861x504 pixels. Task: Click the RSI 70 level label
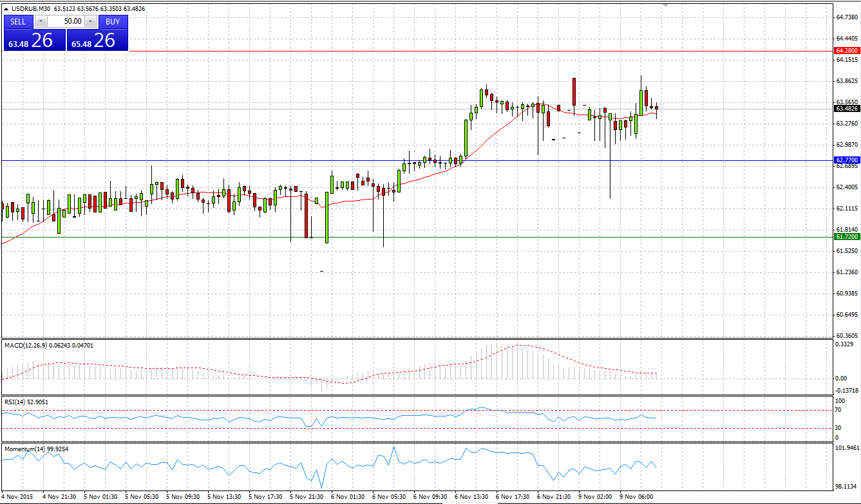pos(838,409)
